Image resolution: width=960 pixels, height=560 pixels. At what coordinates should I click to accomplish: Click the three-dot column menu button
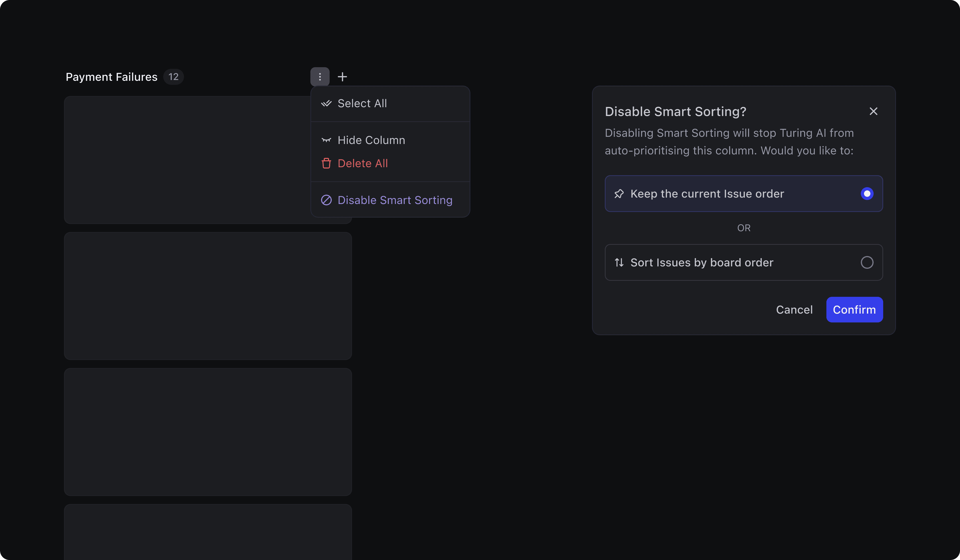[320, 77]
